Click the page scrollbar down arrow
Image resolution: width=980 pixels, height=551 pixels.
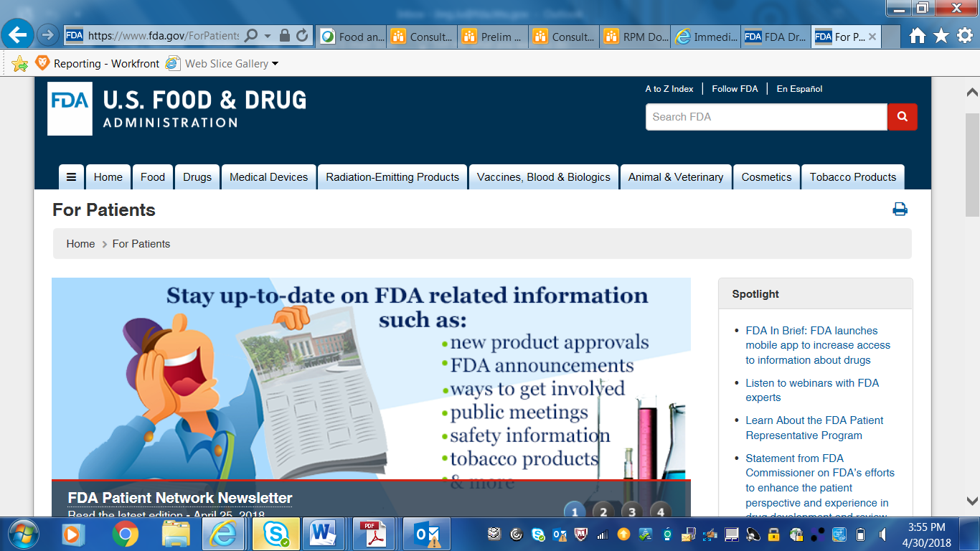pyautogui.click(x=972, y=501)
